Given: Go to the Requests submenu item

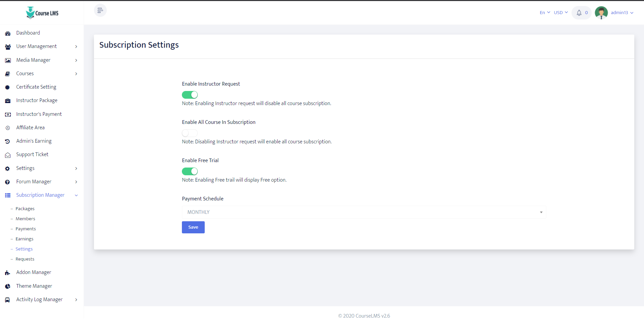Looking at the screenshot, I should pos(25,259).
